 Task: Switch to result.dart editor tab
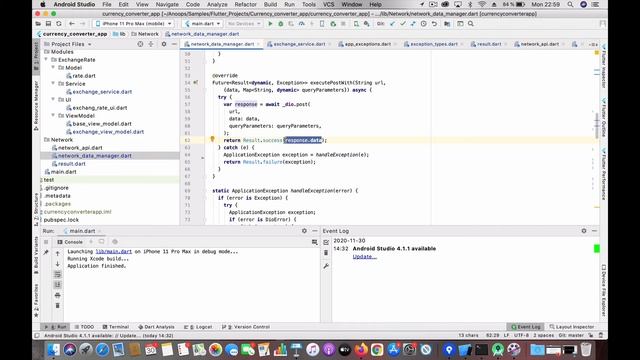(x=488, y=44)
